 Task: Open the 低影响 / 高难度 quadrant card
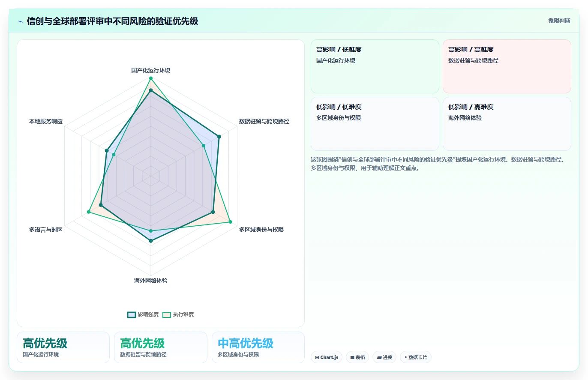507,124
